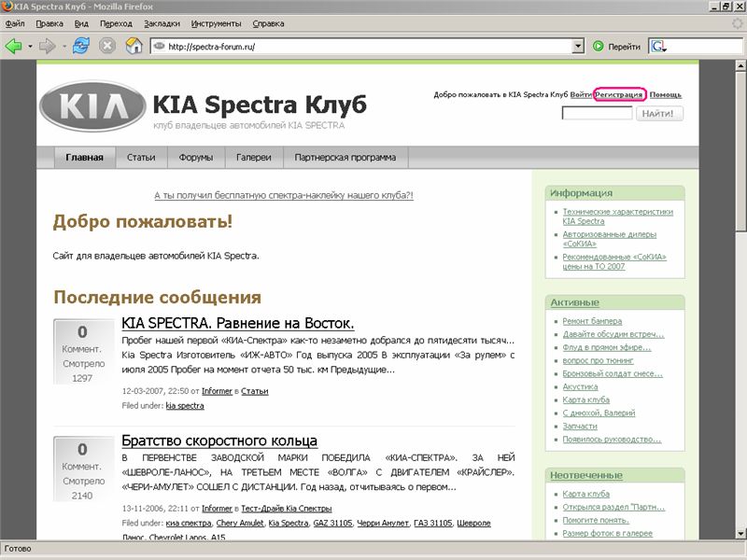This screenshot has height=560, width=747.
Task: Open the article KIA SPECTRA. Равнение на Восток
Action: [237, 323]
